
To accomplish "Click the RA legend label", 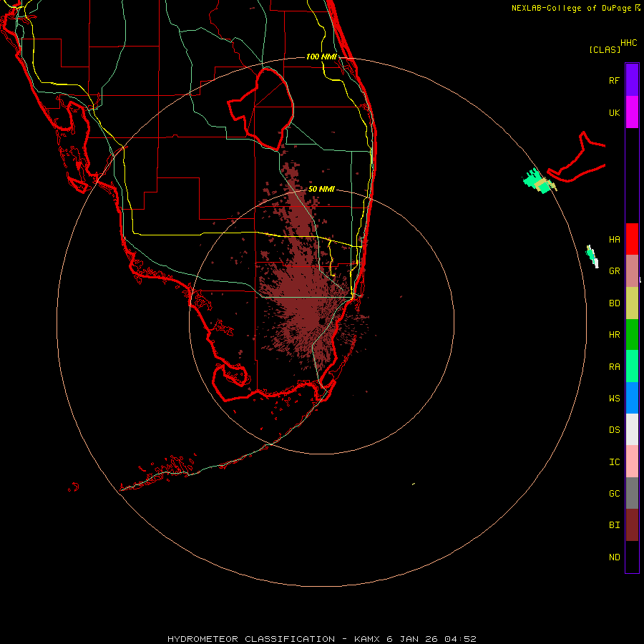I will pos(614,367).
